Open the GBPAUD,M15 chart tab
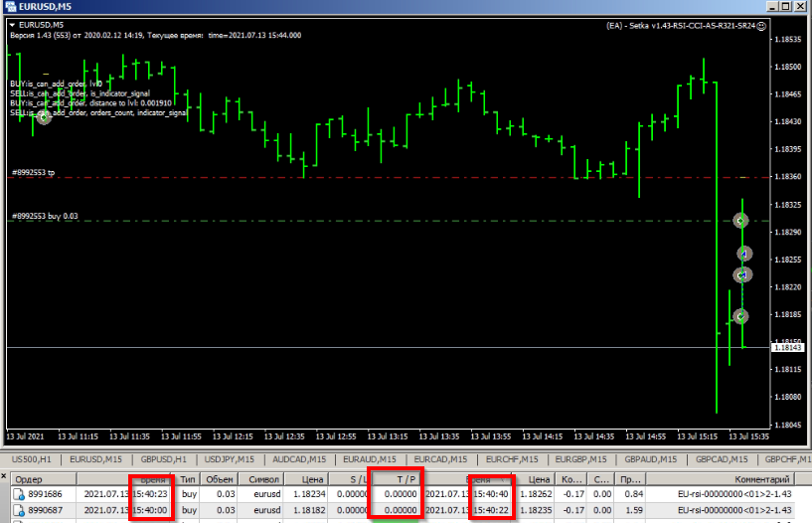Screen dimensions: 812x523 650,459
